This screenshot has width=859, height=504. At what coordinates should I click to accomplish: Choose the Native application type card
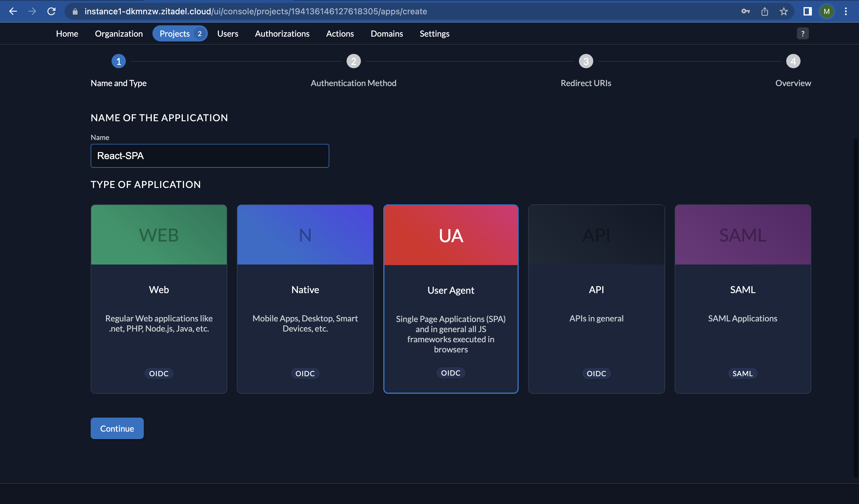pos(305,299)
